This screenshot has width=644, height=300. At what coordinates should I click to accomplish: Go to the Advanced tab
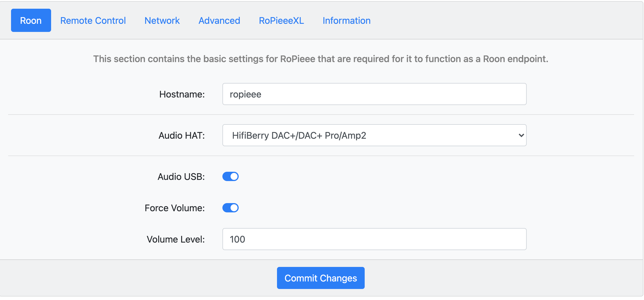click(219, 21)
